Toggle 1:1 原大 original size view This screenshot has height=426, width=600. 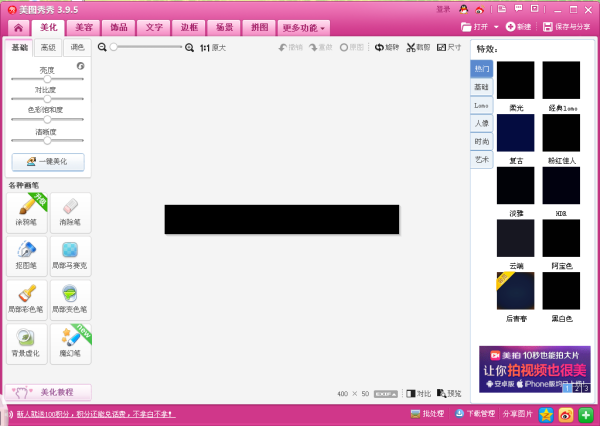[x=213, y=47]
